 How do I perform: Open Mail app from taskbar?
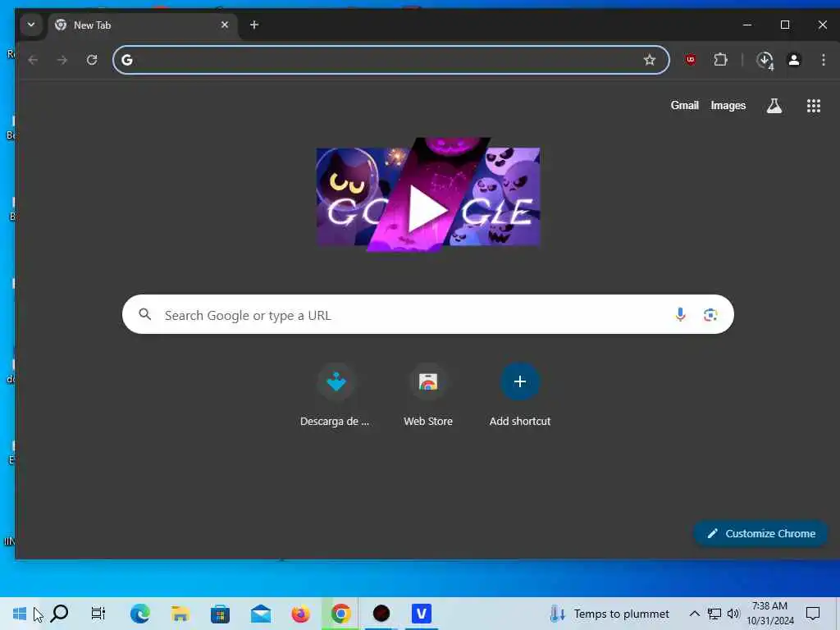(260, 614)
